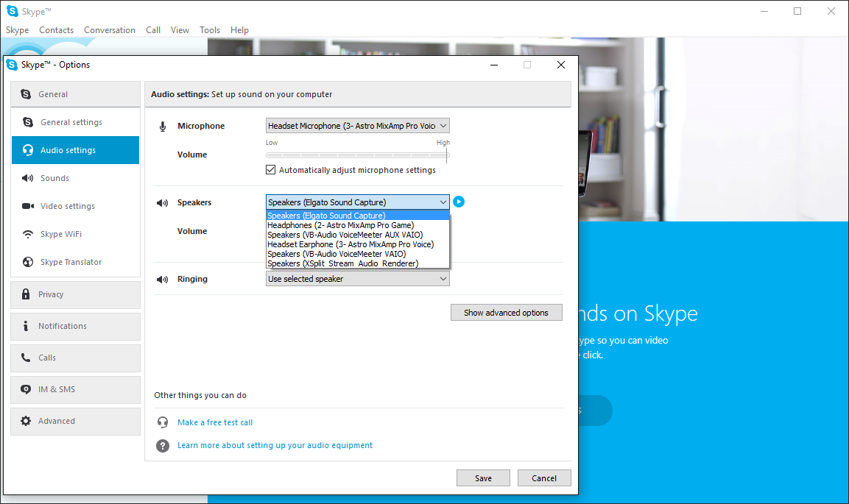Click the Skype logo in main window title bar
The image size is (849, 504).
pos(13,11)
